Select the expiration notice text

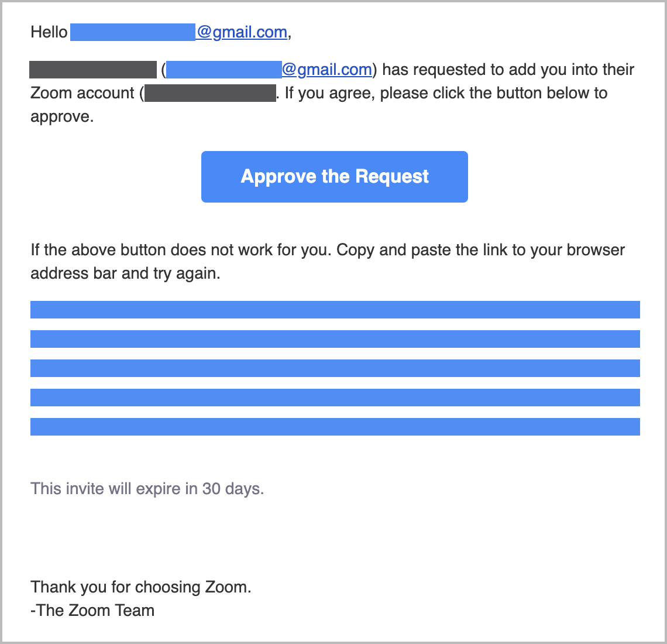point(146,488)
